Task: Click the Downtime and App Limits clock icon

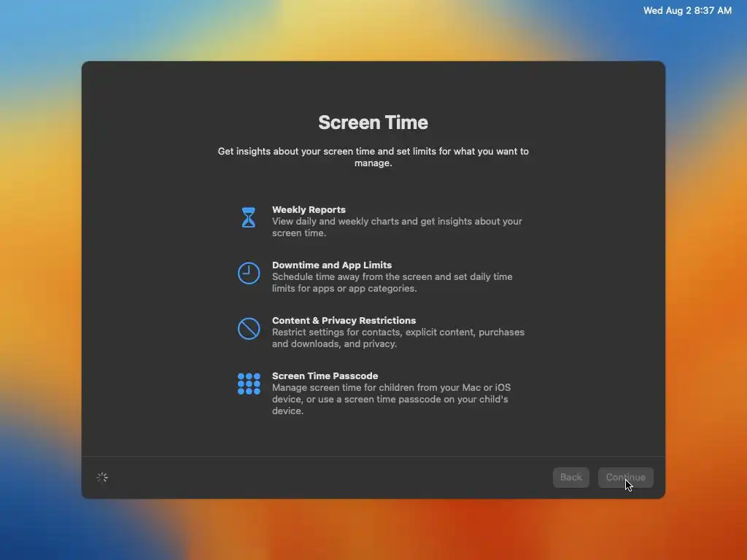Action: click(249, 273)
